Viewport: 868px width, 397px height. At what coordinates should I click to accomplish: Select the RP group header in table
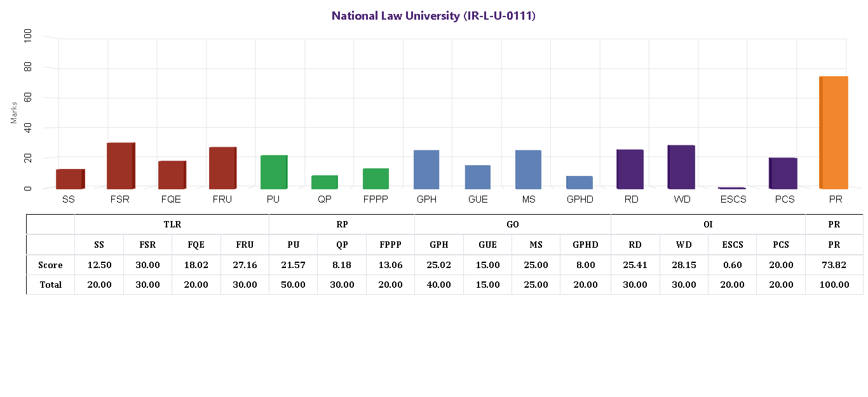pos(342,225)
